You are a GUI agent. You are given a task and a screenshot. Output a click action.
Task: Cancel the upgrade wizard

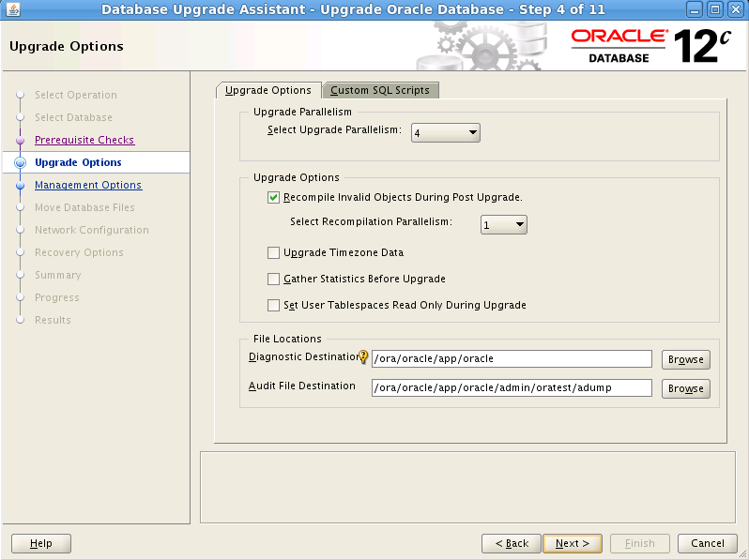tap(708, 543)
